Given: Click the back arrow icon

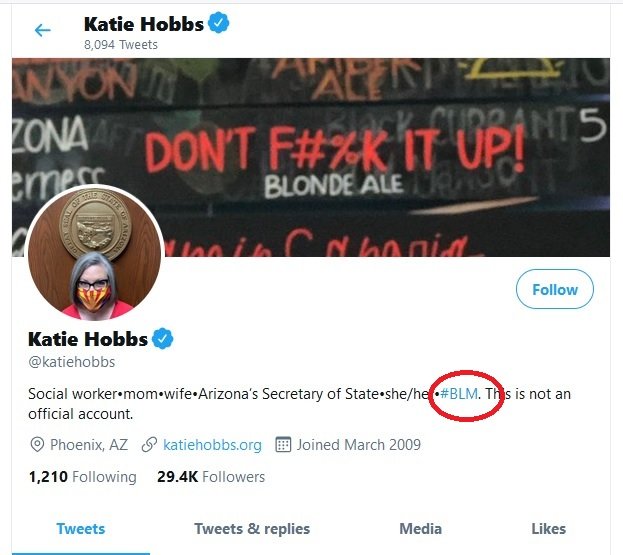Looking at the screenshot, I should click(42, 30).
